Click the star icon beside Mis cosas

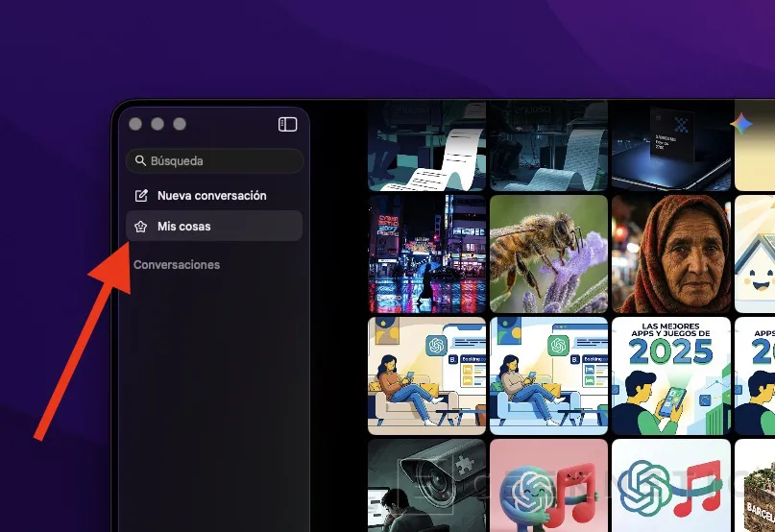[x=141, y=227]
